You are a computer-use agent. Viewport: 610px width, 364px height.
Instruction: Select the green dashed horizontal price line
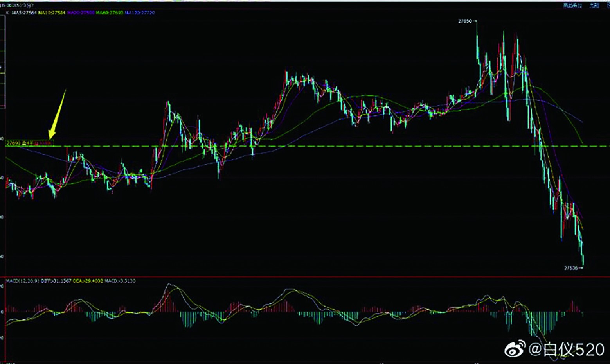click(x=313, y=146)
